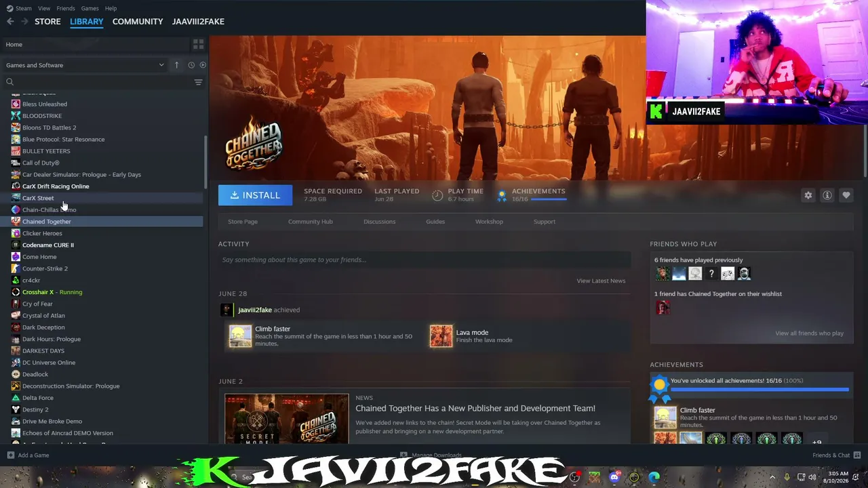Open the Friends menu

(x=66, y=8)
